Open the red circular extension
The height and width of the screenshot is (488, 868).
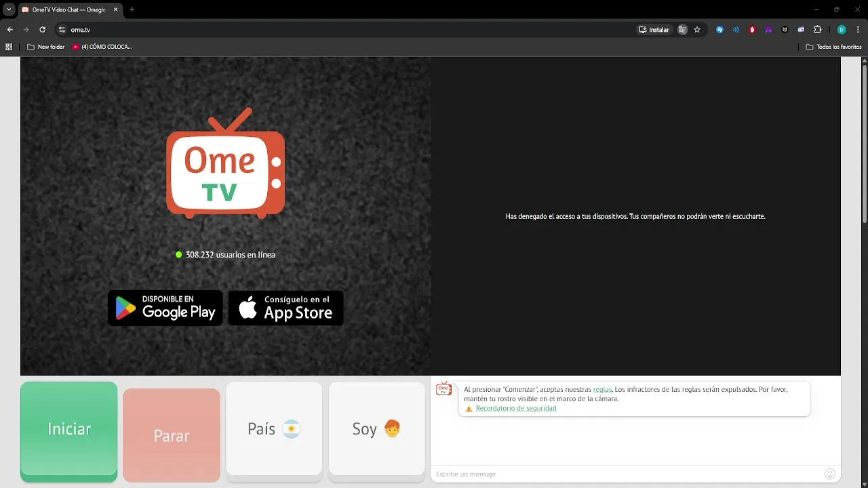(x=752, y=30)
